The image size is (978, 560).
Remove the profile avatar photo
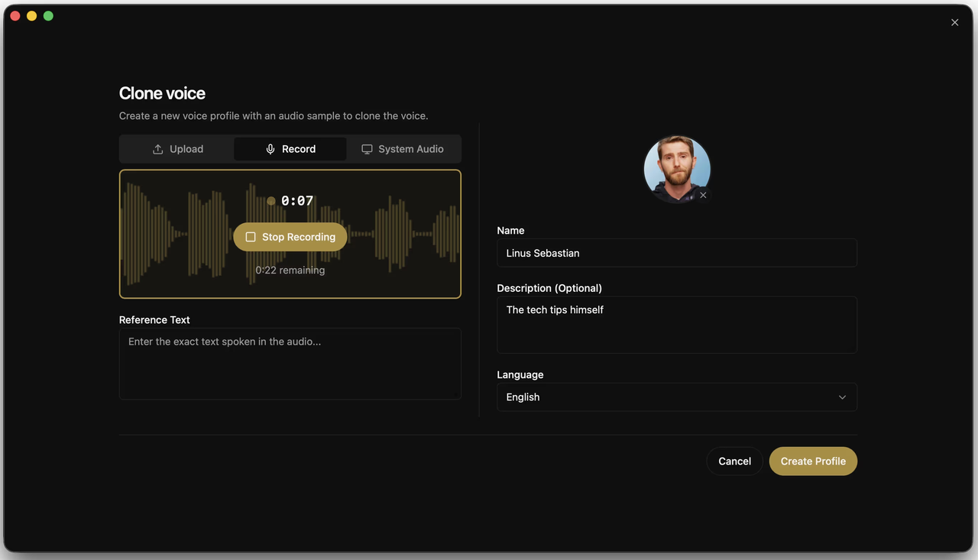click(x=703, y=195)
